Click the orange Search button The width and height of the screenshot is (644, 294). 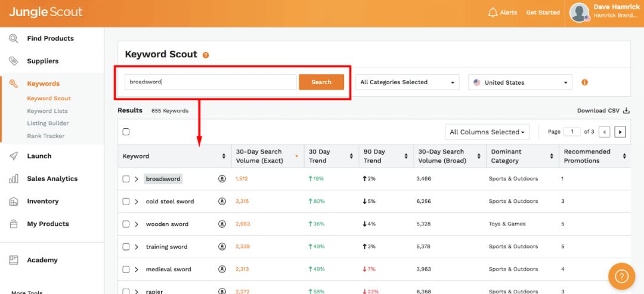coord(321,82)
